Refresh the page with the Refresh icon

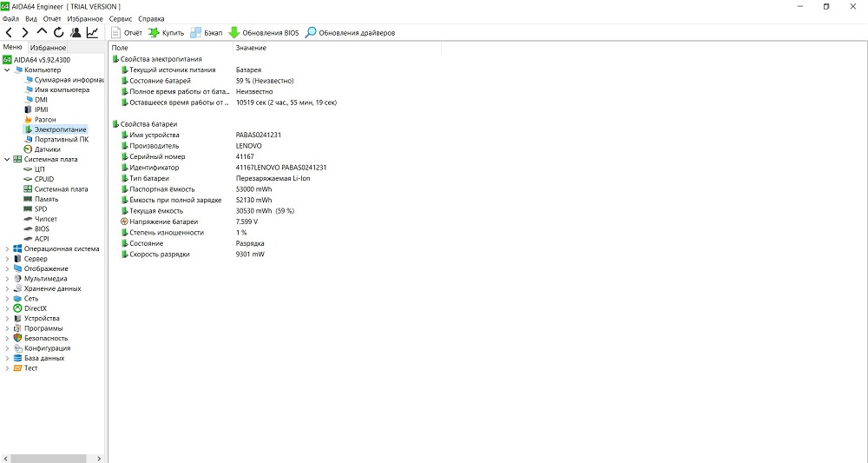pos(59,33)
